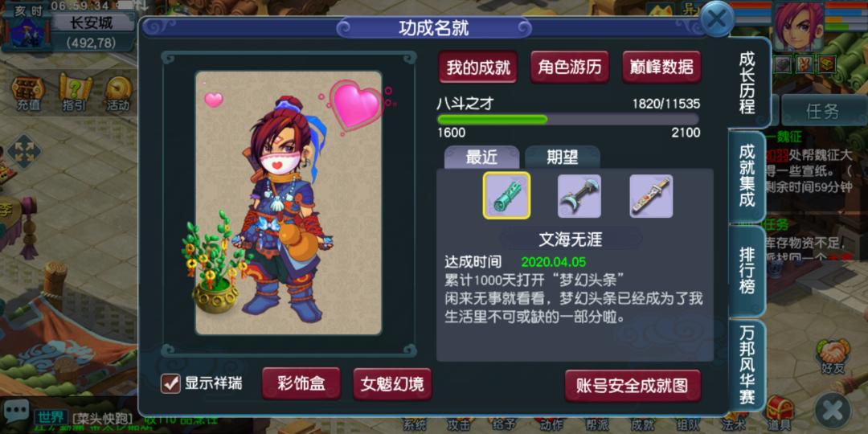This screenshot has width=868, height=434.
Task: Select the green scroll achievement icon
Action: 506,195
